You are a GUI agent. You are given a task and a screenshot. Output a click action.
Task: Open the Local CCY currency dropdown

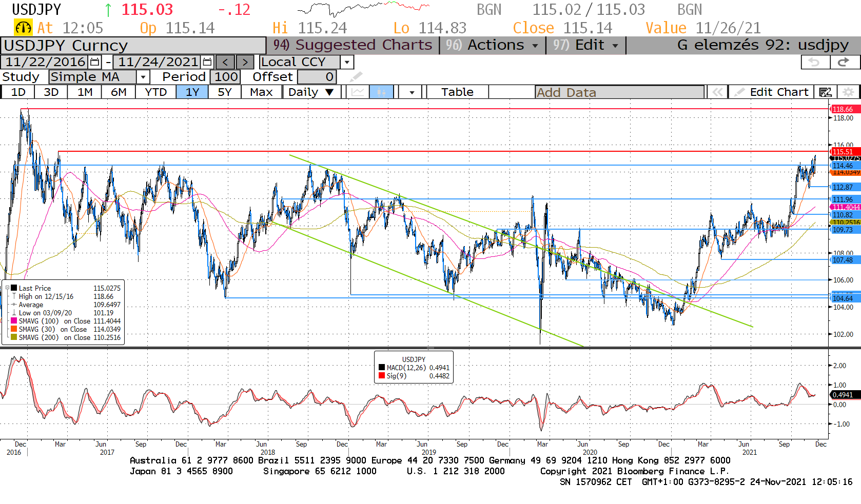(347, 62)
